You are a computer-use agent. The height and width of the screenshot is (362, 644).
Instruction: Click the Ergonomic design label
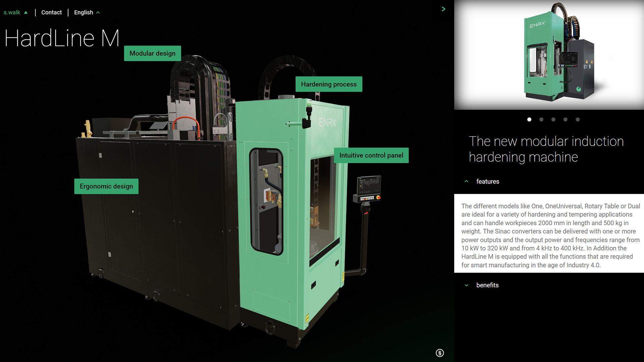(106, 186)
